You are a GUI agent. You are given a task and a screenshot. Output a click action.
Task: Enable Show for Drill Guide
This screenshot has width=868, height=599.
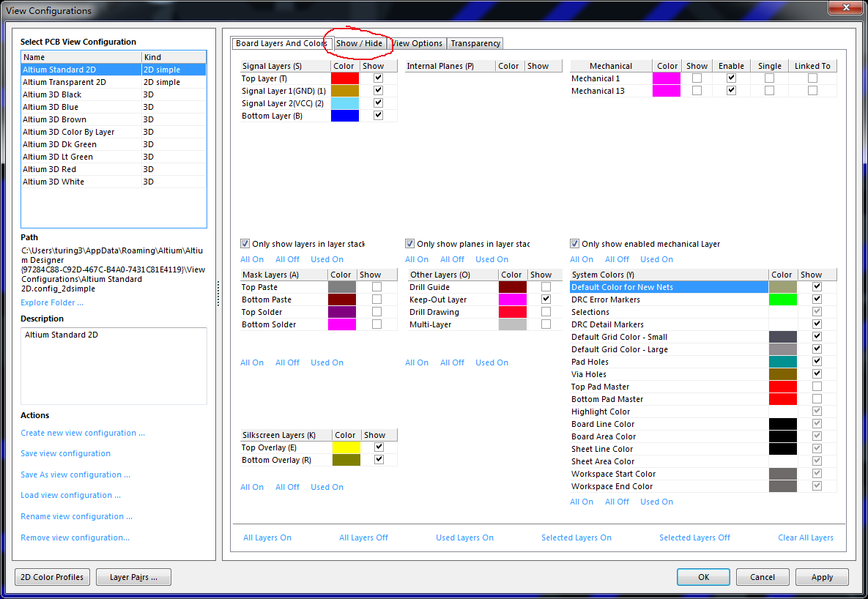(x=546, y=287)
